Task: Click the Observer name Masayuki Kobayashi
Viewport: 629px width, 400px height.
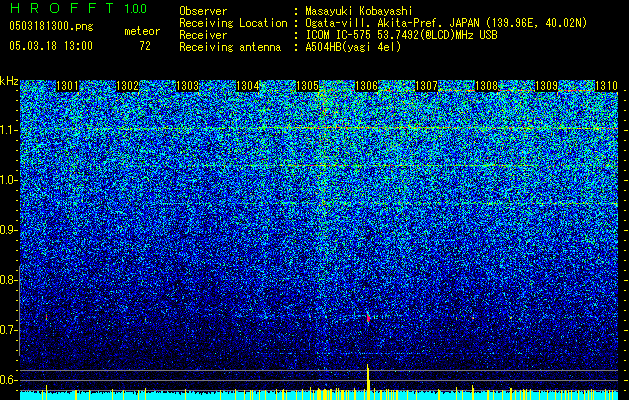Action: 359,11
